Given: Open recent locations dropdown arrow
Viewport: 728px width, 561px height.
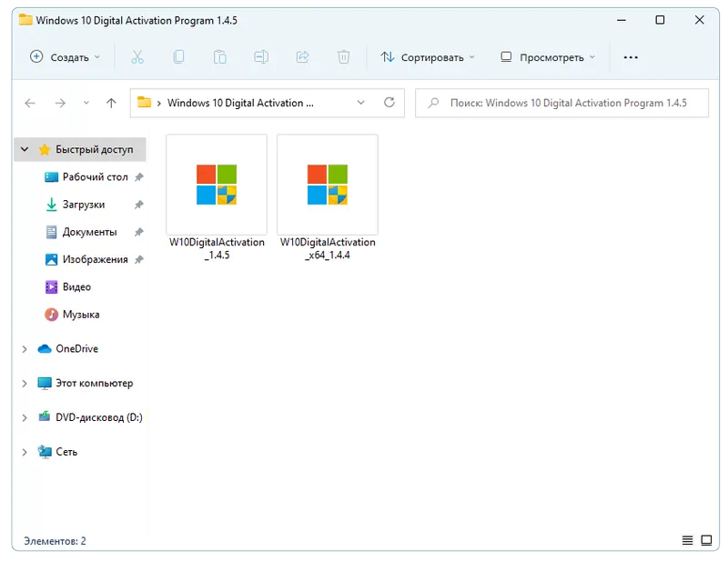Looking at the screenshot, I should pyautogui.click(x=86, y=103).
